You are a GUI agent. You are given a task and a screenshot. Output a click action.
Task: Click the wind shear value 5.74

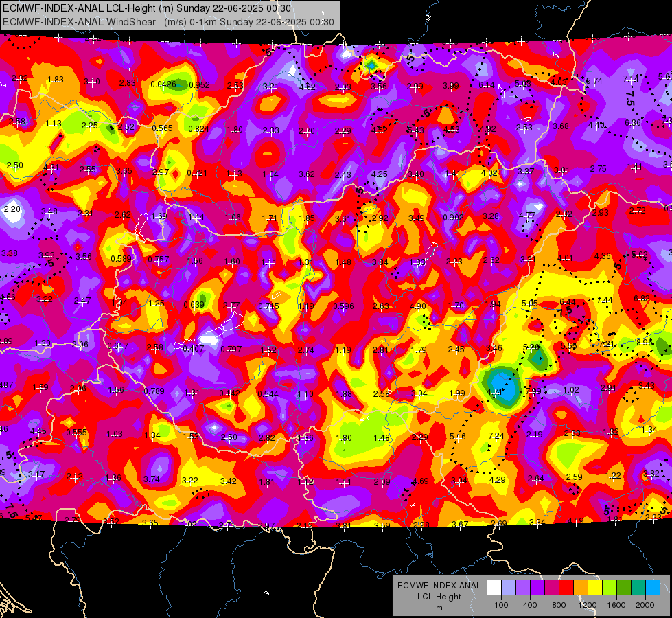coord(594,80)
